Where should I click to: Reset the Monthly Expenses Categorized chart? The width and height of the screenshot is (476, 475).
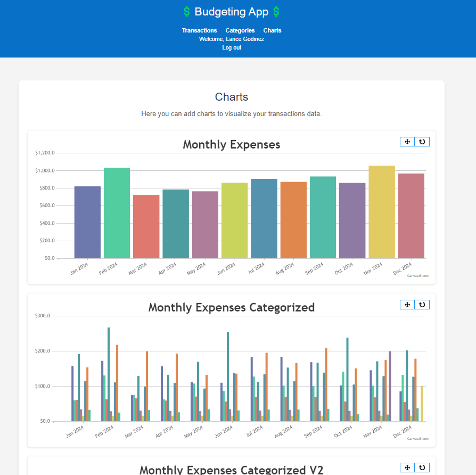point(422,305)
